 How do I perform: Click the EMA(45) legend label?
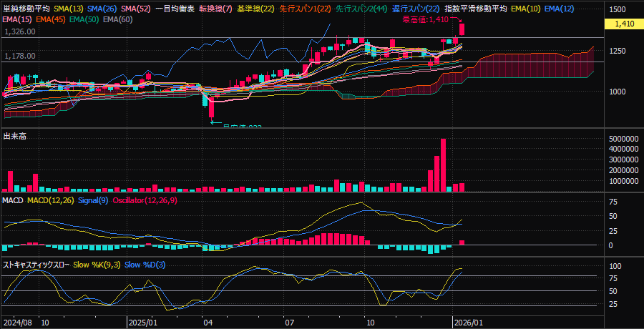click(x=51, y=19)
